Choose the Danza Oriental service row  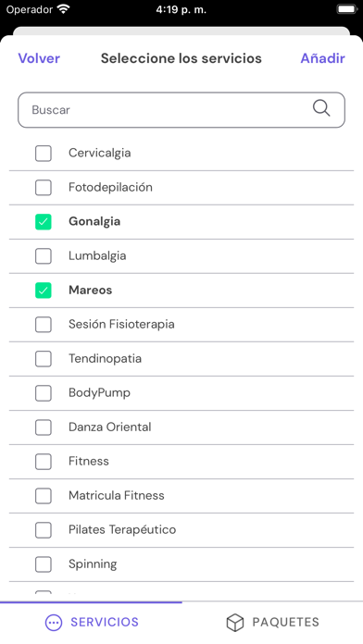[x=181, y=427]
